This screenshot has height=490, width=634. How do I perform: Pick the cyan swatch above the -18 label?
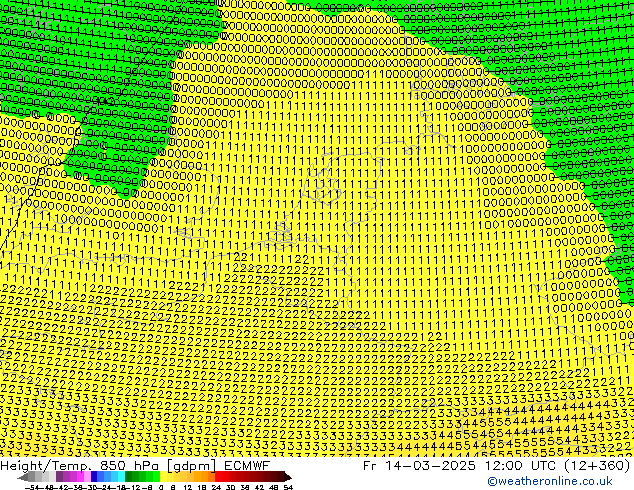click(121, 477)
